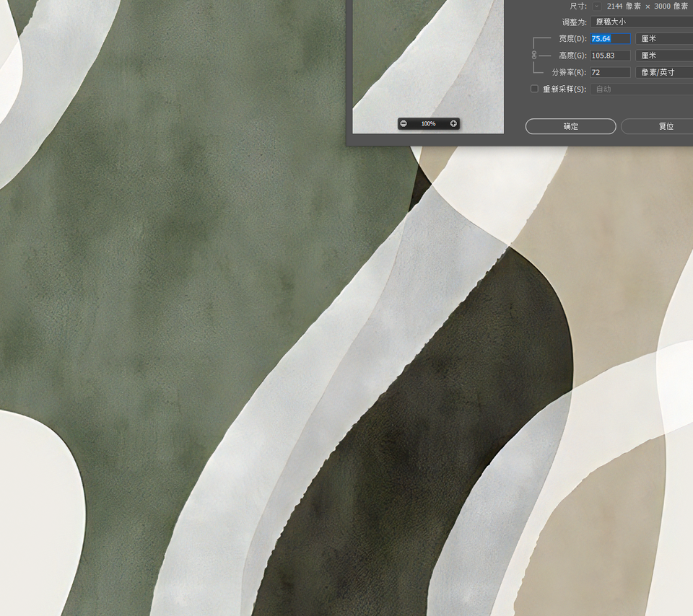This screenshot has height=616, width=693.
Task: Click the width field showing 75.64
Action: (x=610, y=39)
